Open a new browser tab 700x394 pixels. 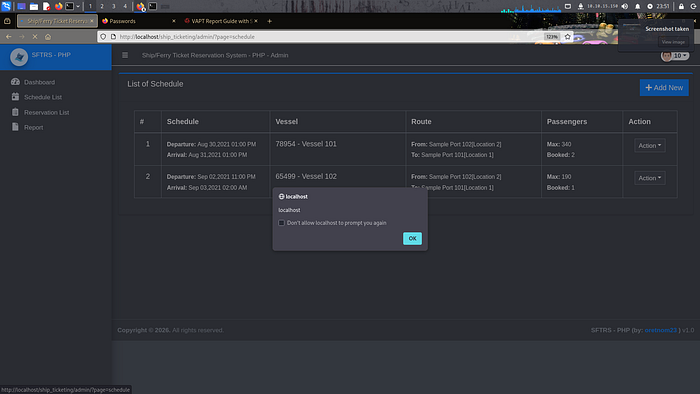(x=269, y=21)
